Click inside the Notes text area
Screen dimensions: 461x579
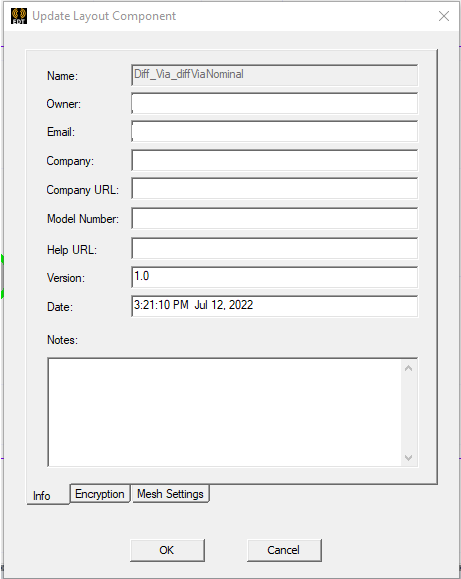[224, 412]
